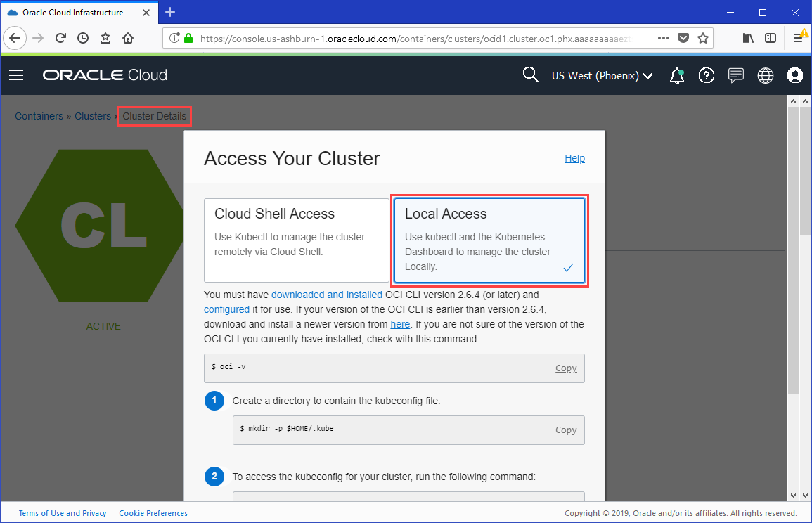Select the Local Access option
The width and height of the screenshot is (812, 523).
pyautogui.click(x=489, y=241)
